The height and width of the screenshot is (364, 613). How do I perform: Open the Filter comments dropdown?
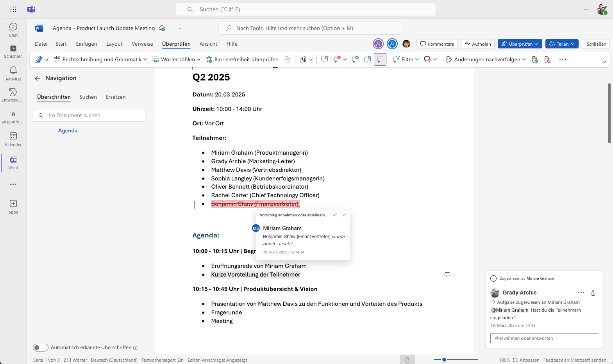click(x=406, y=59)
